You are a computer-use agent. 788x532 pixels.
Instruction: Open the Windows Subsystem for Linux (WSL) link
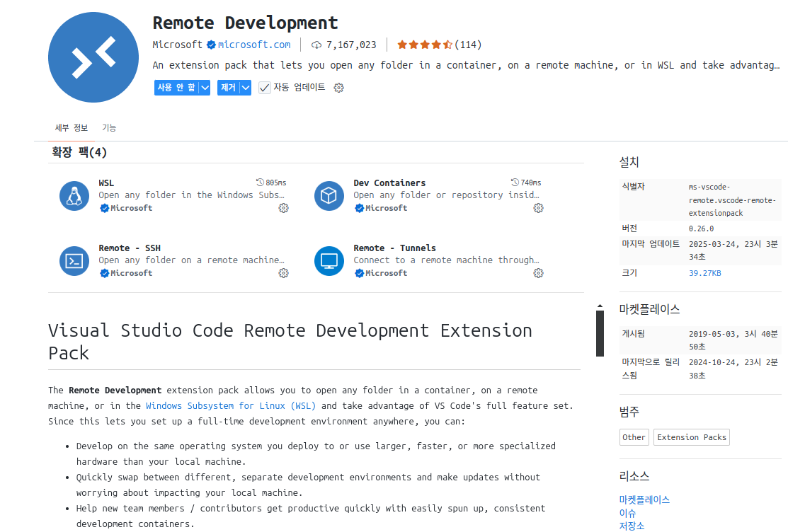[231, 405]
